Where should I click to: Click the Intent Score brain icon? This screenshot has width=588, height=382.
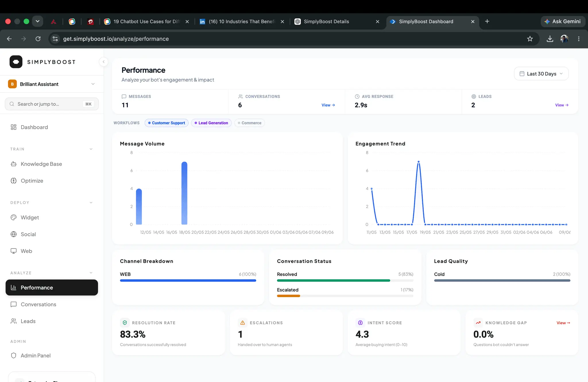click(x=360, y=323)
